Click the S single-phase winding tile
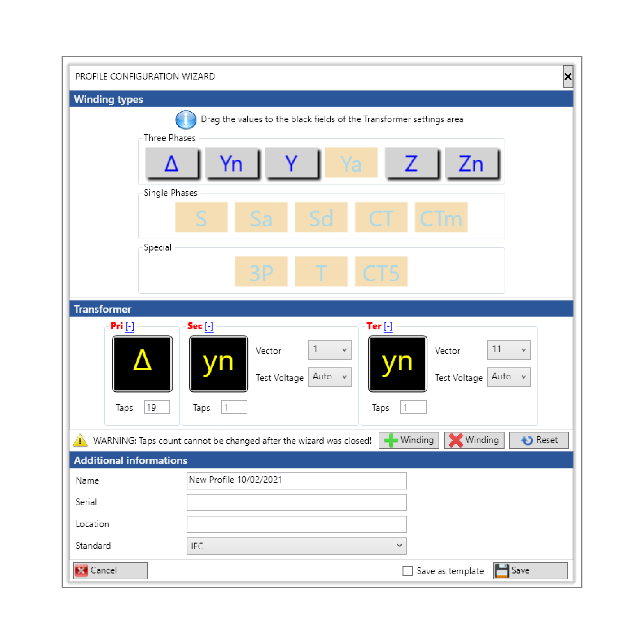 (x=201, y=217)
